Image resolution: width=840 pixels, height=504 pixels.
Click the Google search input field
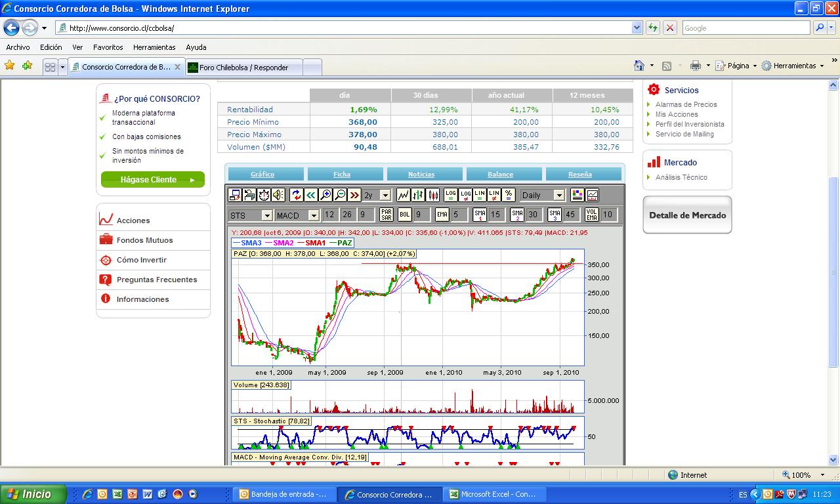pos(745,28)
